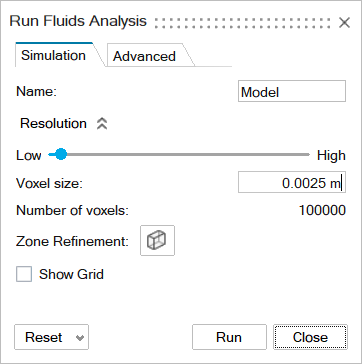Screen dimensions: 362x364
Task: Click the Low label beside the slider
Action: [29, 155]
